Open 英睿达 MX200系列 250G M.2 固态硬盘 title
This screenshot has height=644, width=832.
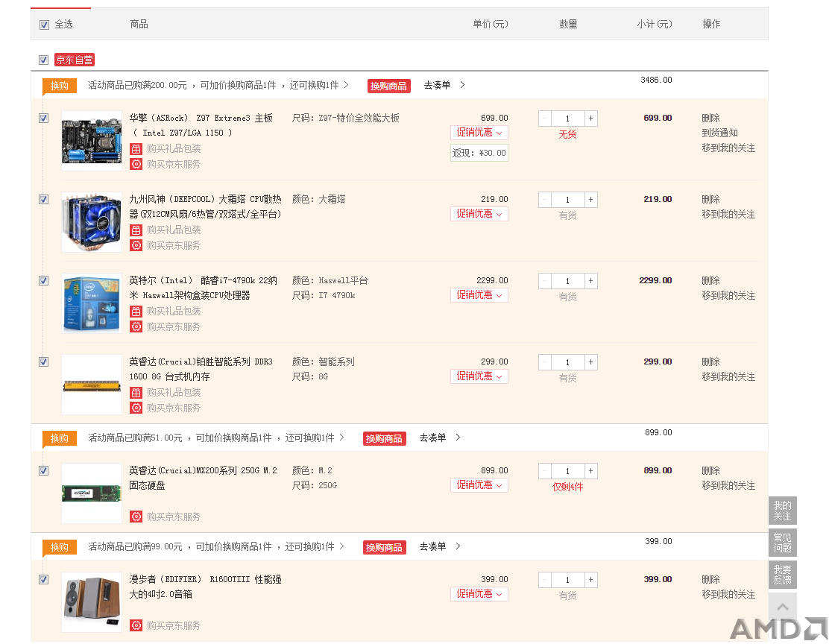click(204, 478)
